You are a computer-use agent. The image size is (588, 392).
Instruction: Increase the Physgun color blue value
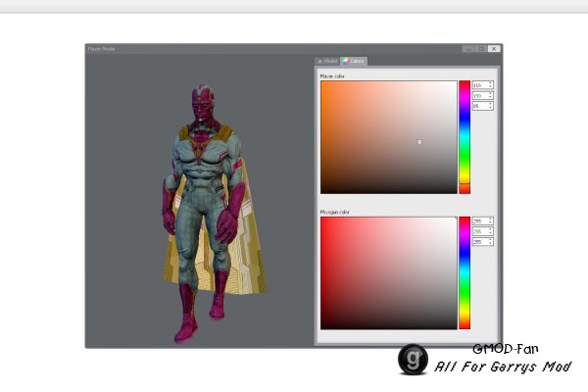(x=490, y=240)
